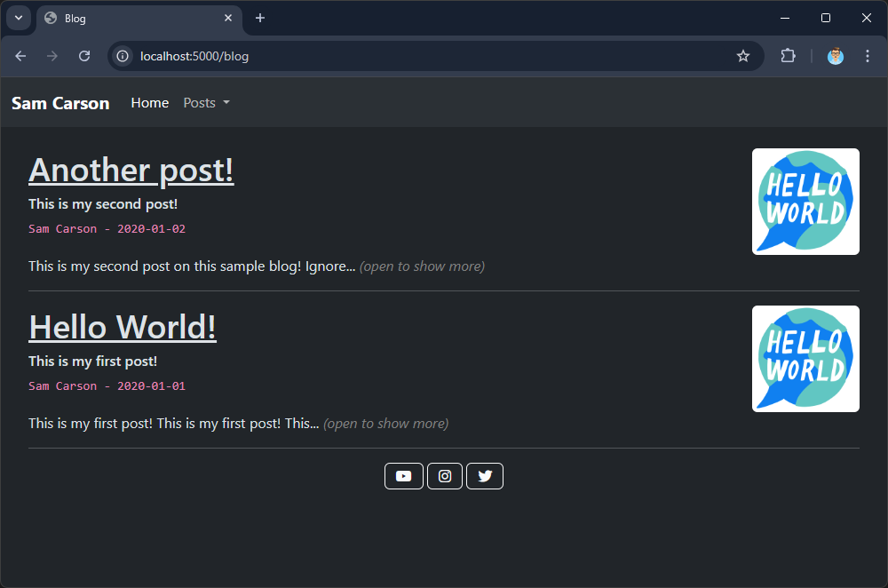Open the browser Extensions puzzle icon

click(788, 56)
